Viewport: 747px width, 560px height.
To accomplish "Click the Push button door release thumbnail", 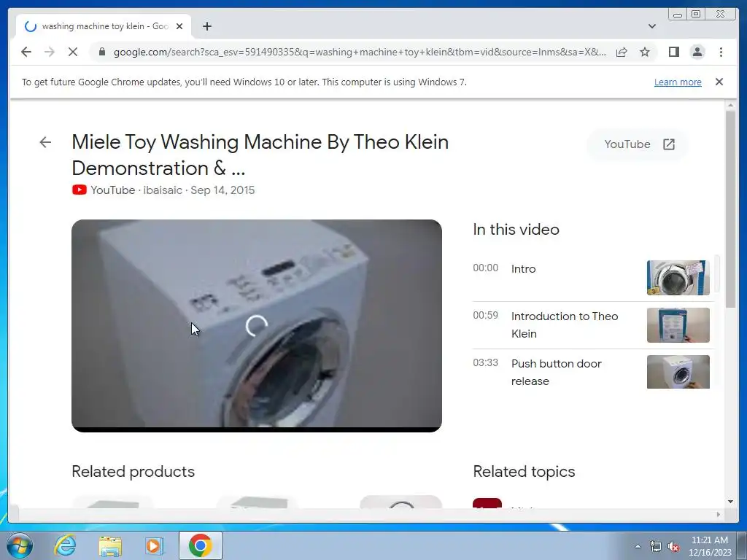I will click(x=678, y=372).
